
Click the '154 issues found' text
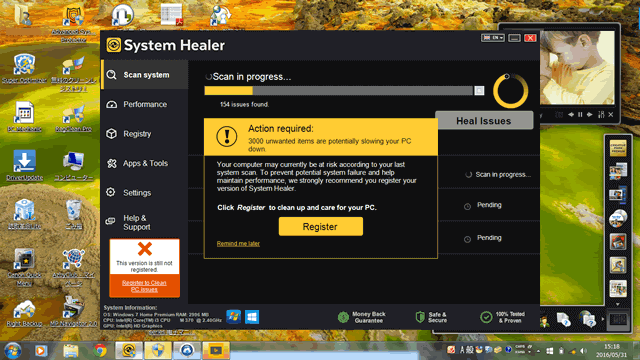click(244, 104)
